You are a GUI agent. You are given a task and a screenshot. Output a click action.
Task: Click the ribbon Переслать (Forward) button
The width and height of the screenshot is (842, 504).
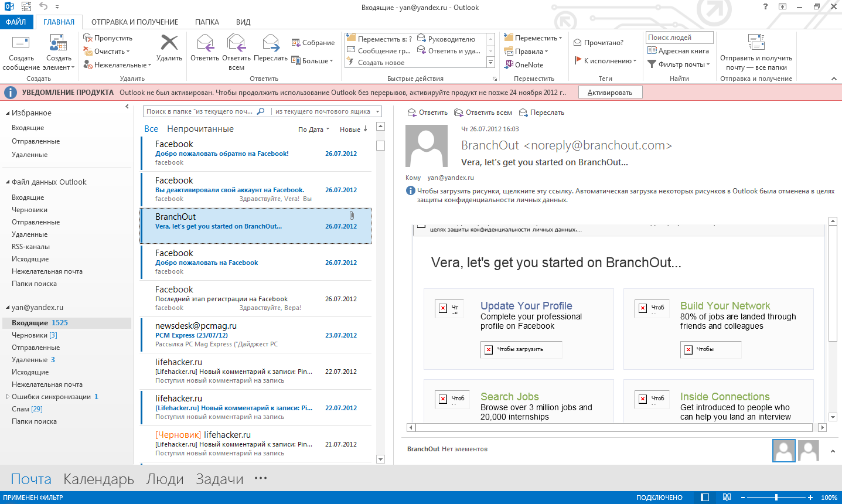coord(271,48)
